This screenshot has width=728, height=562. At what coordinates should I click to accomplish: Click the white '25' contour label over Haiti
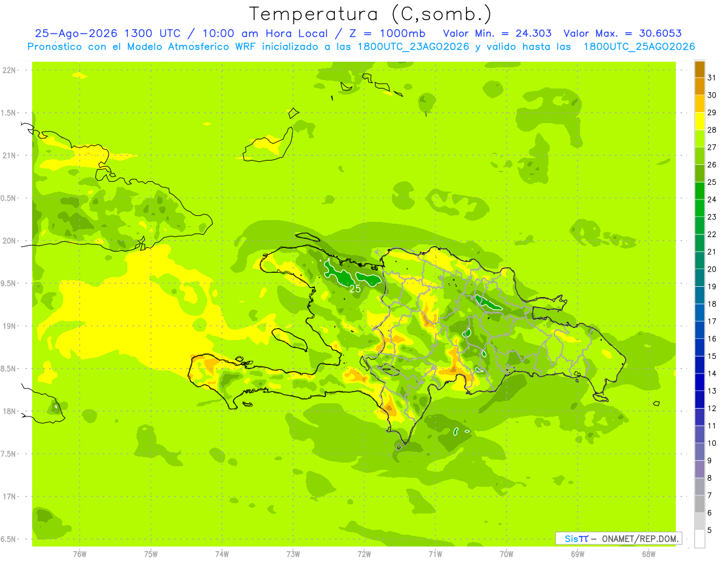pos(356,289)
